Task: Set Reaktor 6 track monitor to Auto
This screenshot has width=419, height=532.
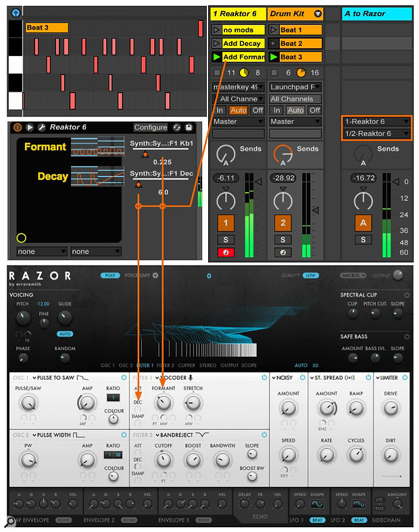Action: pyautogui.click(x=238, y=110)
